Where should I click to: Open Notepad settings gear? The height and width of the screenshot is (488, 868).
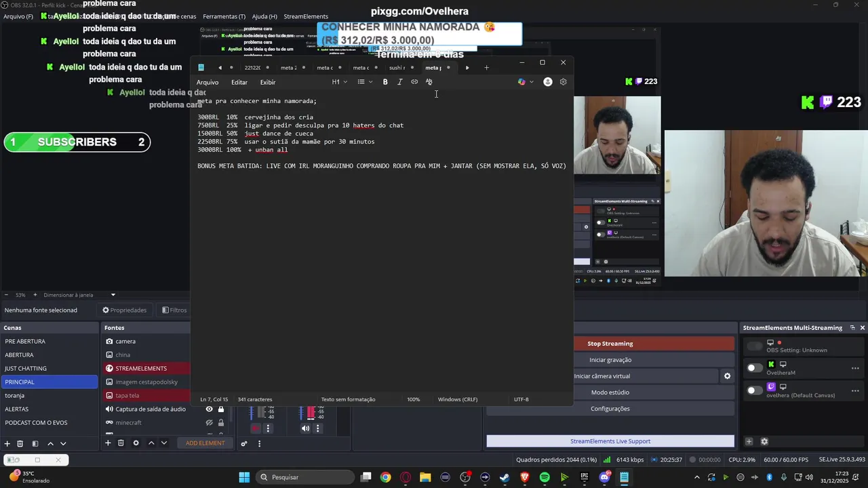[x=563, y=82]
